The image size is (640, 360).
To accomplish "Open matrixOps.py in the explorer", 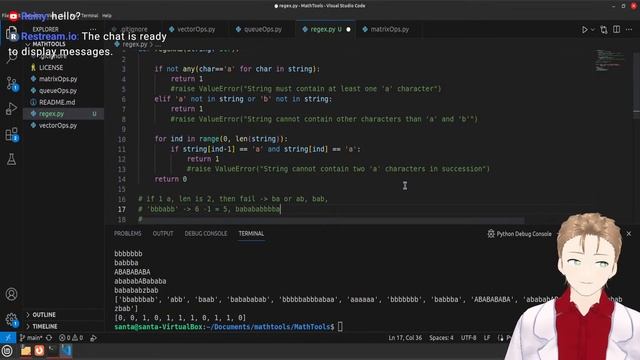I will pos(58,79).
